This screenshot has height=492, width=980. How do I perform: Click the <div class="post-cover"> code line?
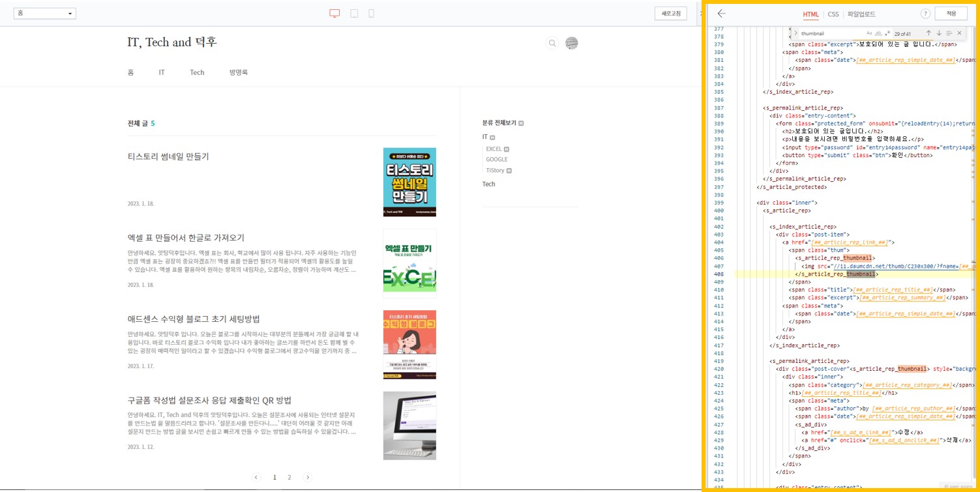(x=876, y=368)
